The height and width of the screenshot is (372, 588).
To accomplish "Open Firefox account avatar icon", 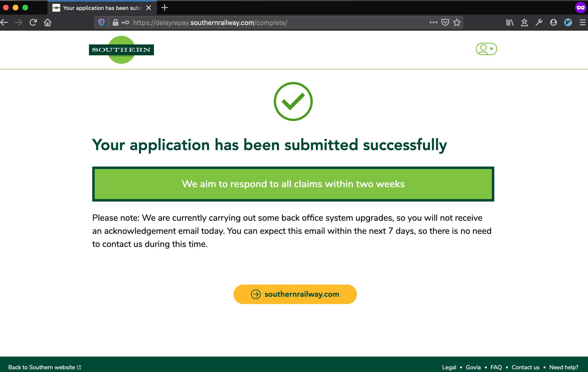I will [x=553, y=23].
